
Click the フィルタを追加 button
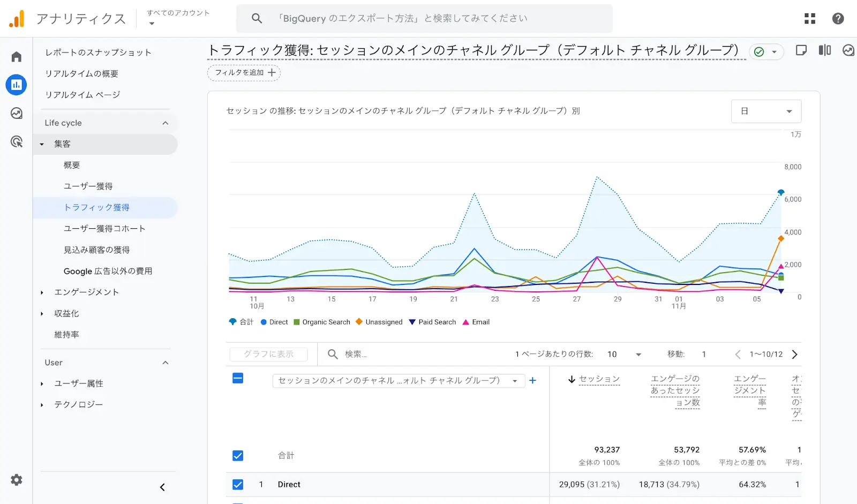[x=244, y=73]
